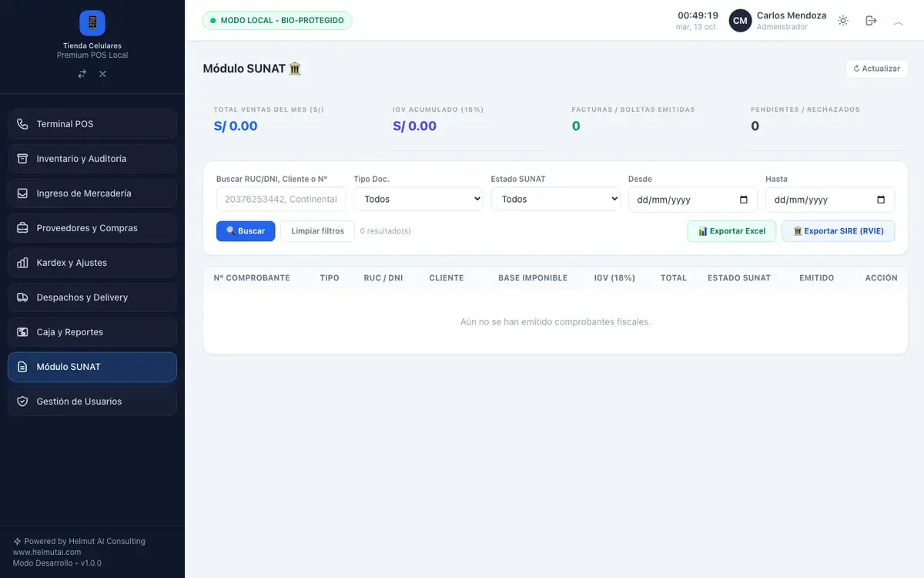
Task: Click the IGV (18%) column header
Action: click(614, 278)
